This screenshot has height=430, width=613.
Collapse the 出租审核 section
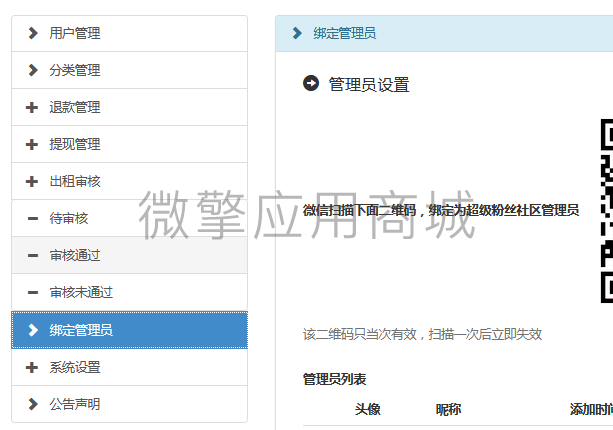click(x=129, y=181)
